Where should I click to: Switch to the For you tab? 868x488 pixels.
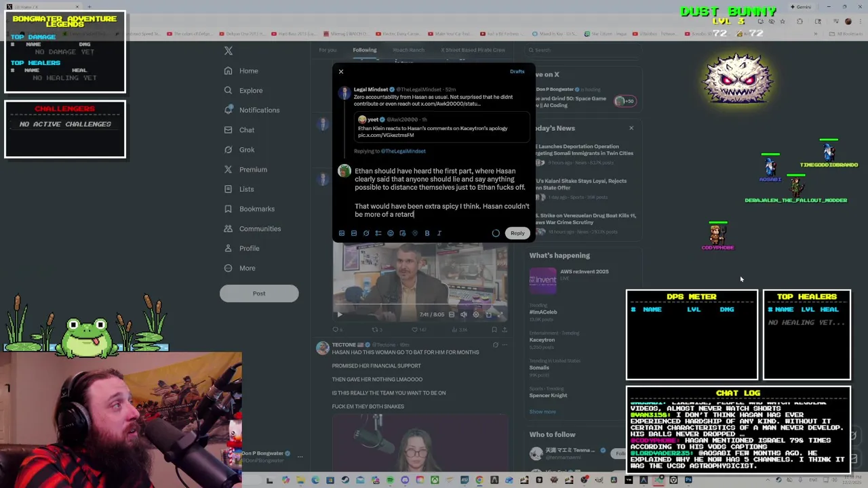pos(328,49)
